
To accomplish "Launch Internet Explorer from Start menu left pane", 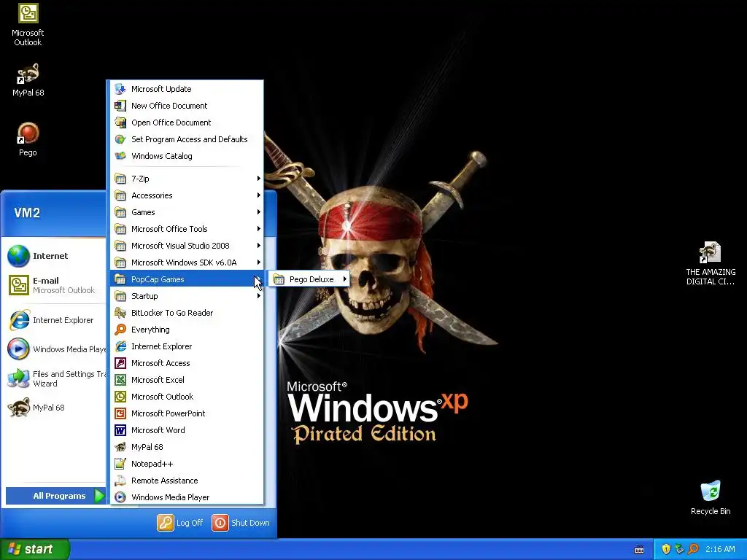I will click(55, 320).
